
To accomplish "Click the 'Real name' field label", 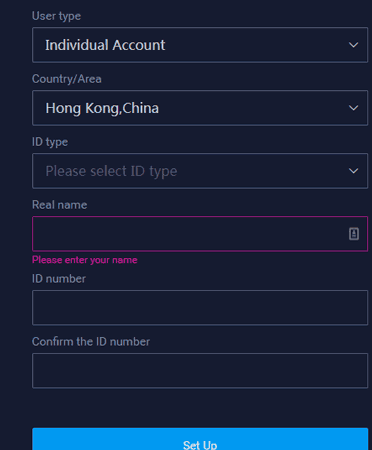I will coord(60,205).
